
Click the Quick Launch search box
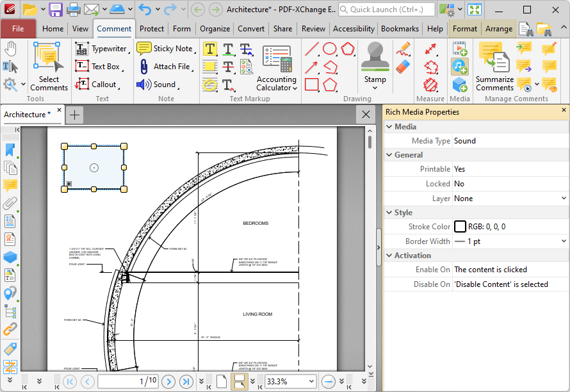[386, 10]
